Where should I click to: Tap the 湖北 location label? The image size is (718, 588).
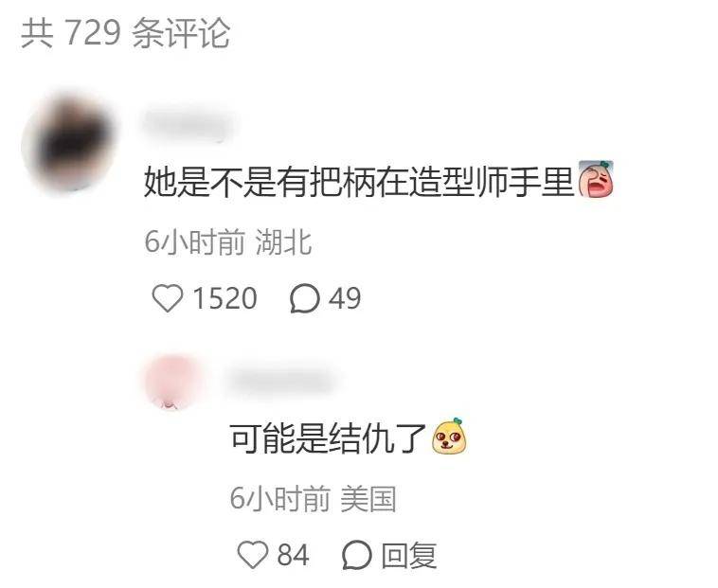284,241
